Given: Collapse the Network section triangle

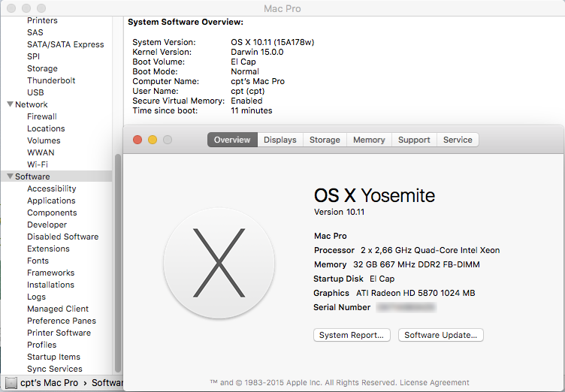Looking at the screenshot, I should pos(10,104).
